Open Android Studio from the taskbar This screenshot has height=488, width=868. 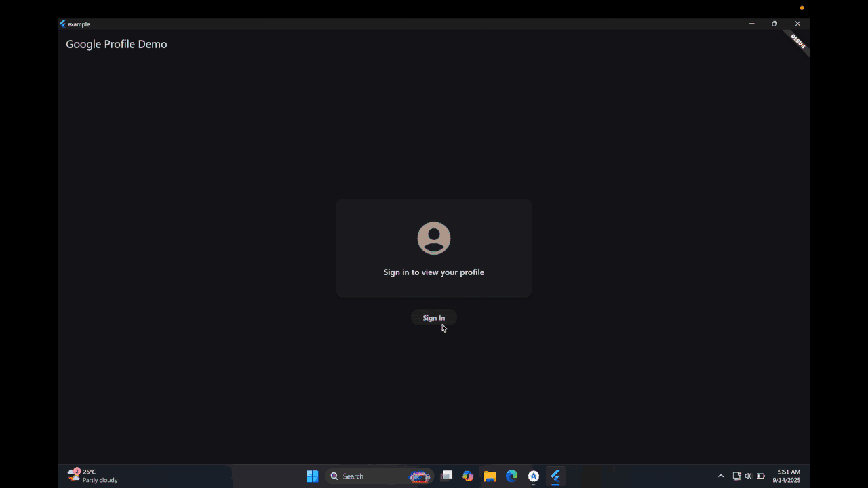click(x=534, y=476)
